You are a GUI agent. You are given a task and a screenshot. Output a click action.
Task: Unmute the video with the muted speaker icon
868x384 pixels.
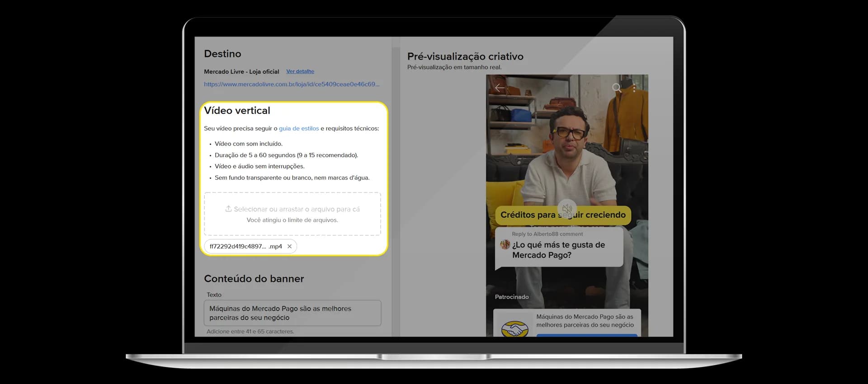pos(567,209)
